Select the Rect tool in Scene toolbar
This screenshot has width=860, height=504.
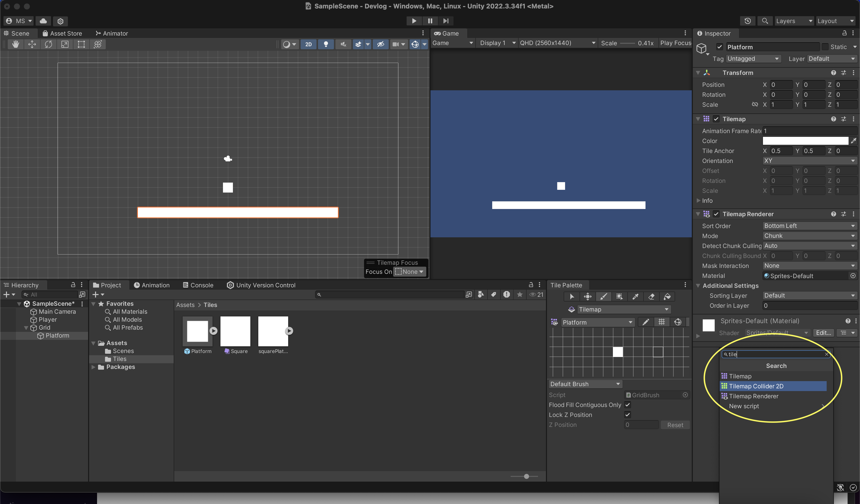(x=81, y=44)
